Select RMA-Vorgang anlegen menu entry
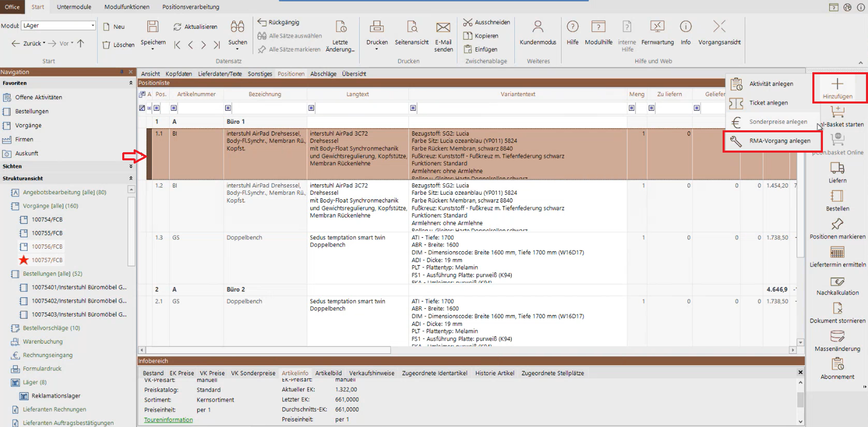The height and width of the screenshot is (427, 868). pyautogui.click(x=779, y=141)
